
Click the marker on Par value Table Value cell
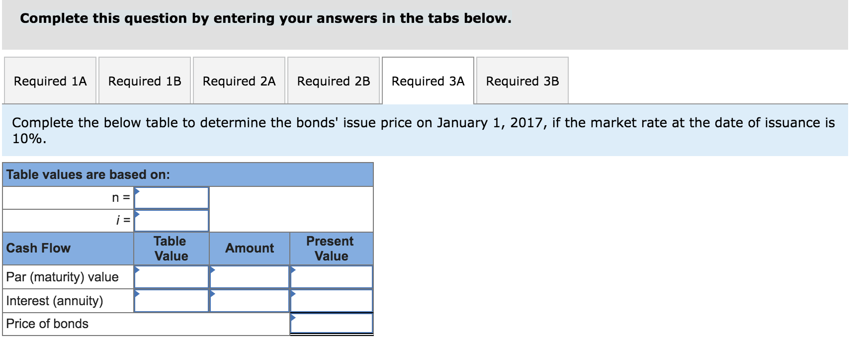tap(137, 270)
